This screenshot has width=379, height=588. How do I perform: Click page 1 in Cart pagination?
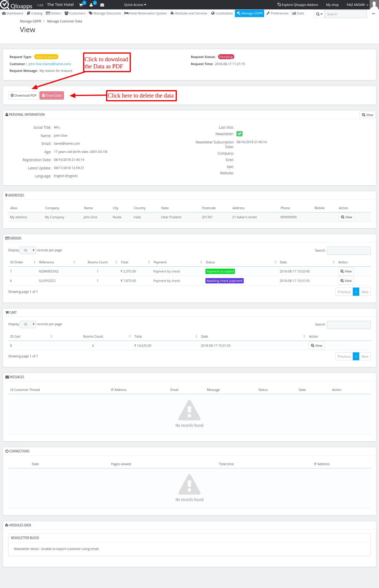click(356, 356)
